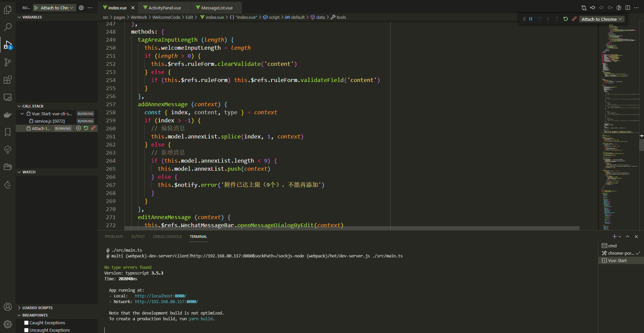
Task: Click the horizontal scrollbar under the editor
Action: pos(352,228)
